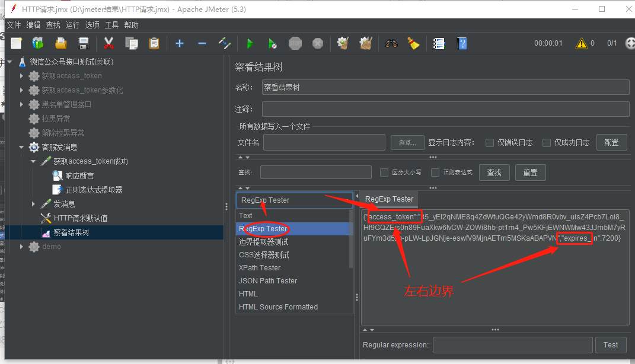Screen dimensions: 635x364
Task: Save the test plan with disk icon
Action: (x=84, y=43)
